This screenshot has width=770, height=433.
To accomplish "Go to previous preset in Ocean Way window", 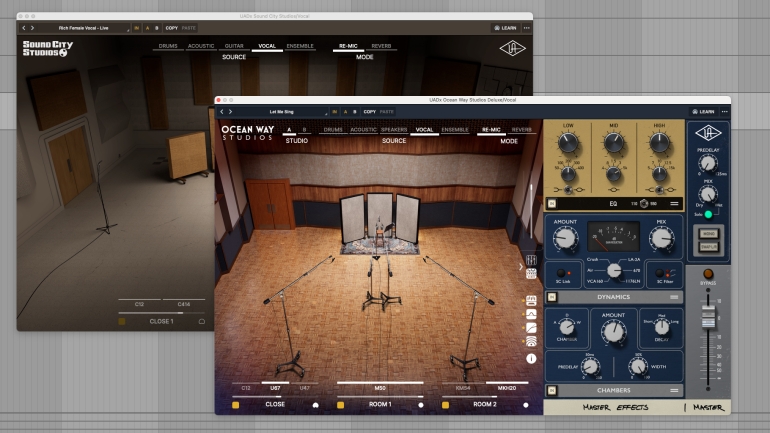I will point(222,112).
